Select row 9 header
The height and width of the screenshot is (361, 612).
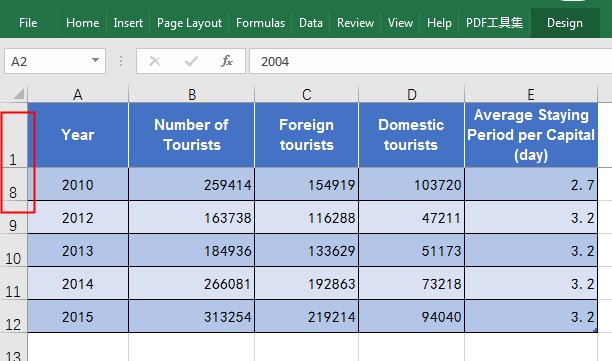coord(13,218)
